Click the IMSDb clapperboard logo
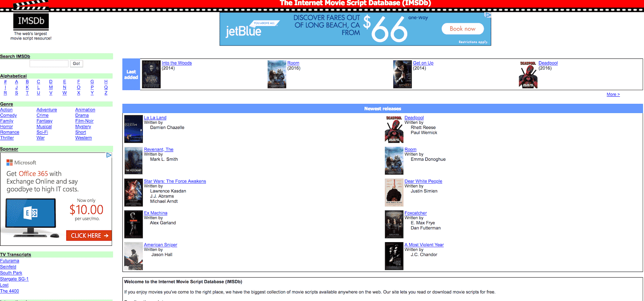Screen dimensions: 644x301 click(x=31, y=16)
